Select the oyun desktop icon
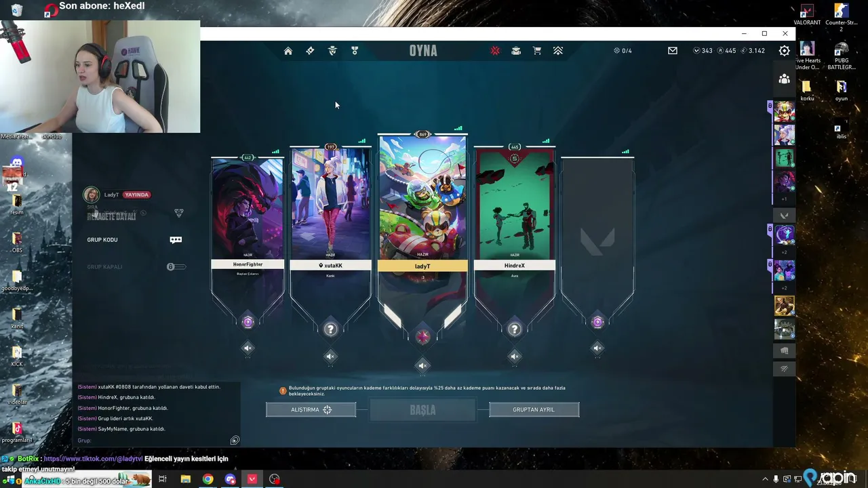Screen dimensions: 868x488 (842, 91)
